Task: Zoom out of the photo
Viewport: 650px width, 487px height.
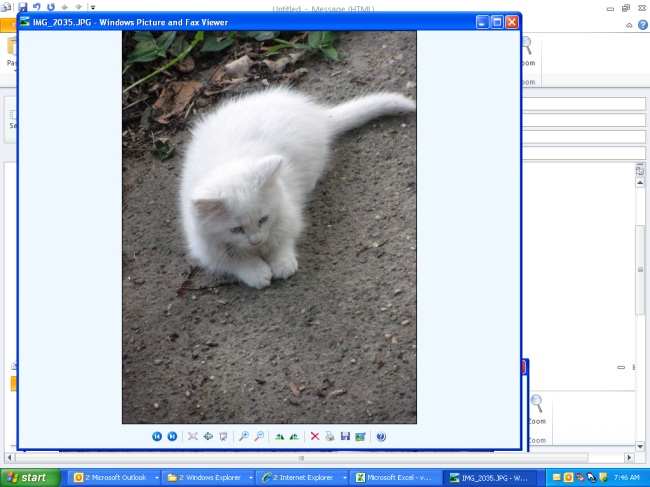Action: 259,436
